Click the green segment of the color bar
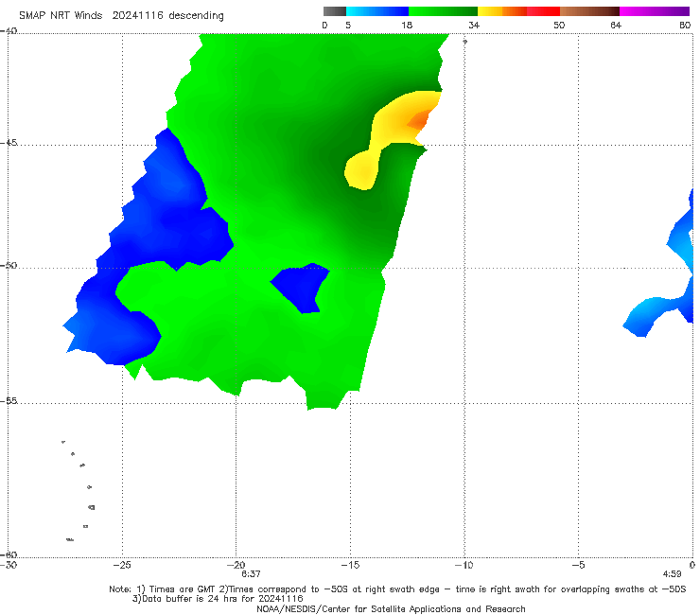The image size is (700, 615). pyautogui.click(x=443, y=11)
